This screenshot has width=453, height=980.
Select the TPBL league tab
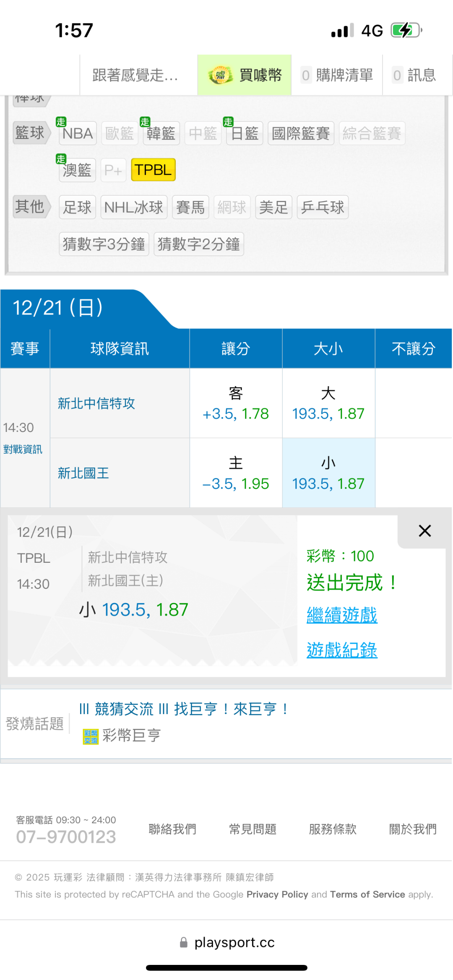pyautogui.click(x=153, y=170)
